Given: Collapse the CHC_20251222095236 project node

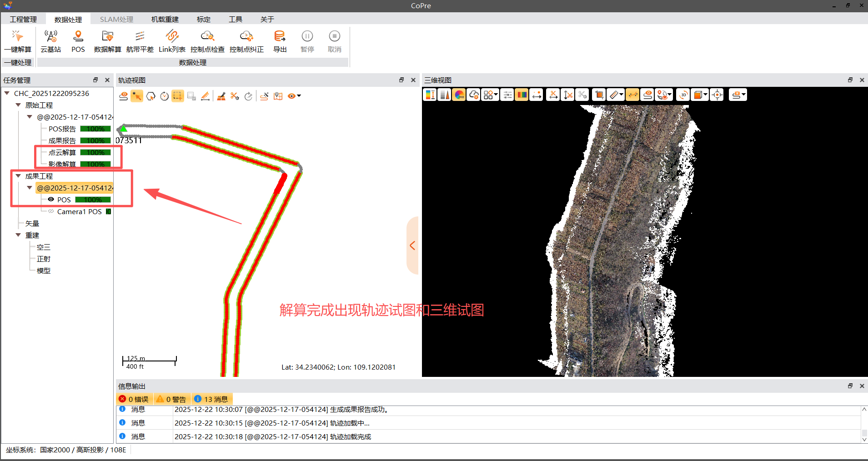Looking at the screenshot, I should [6, 93].
